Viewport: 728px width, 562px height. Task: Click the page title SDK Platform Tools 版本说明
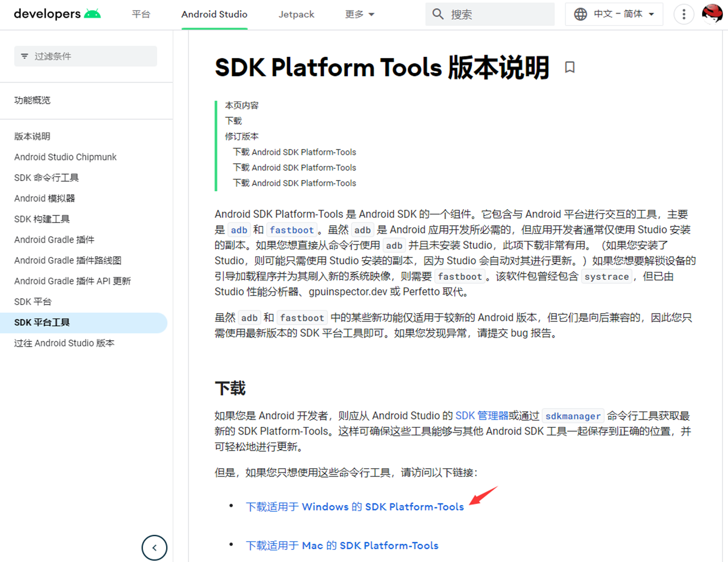tap(382, 67)
